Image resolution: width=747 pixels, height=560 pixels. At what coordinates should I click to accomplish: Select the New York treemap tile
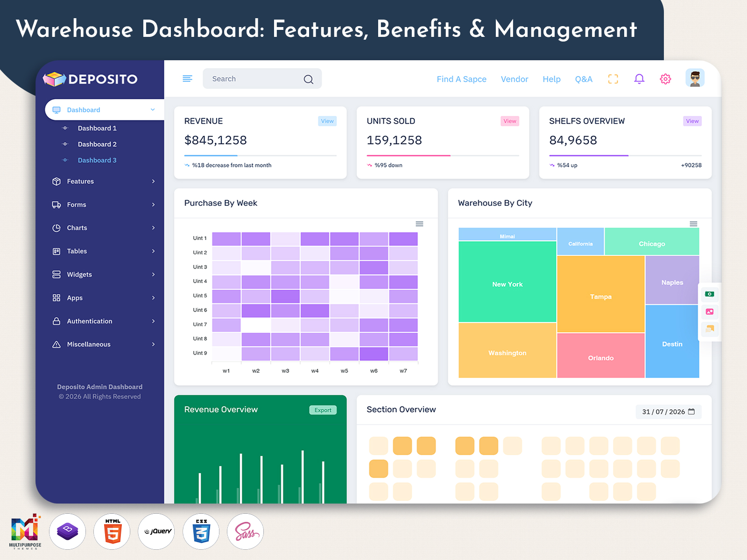point(507,282)
